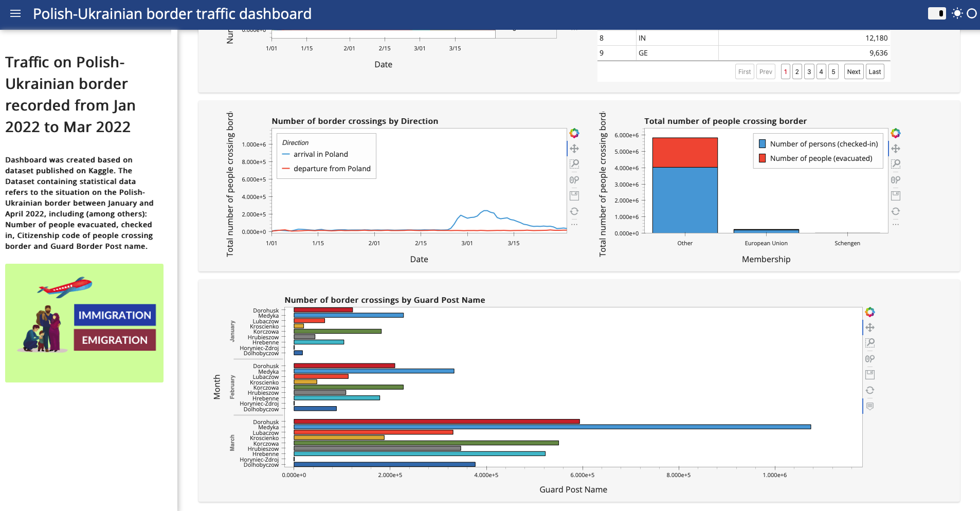Jump to the Last page of the table
Viewport: 980px width, 511px height.
pyautogui.click(x=874, y=71)
